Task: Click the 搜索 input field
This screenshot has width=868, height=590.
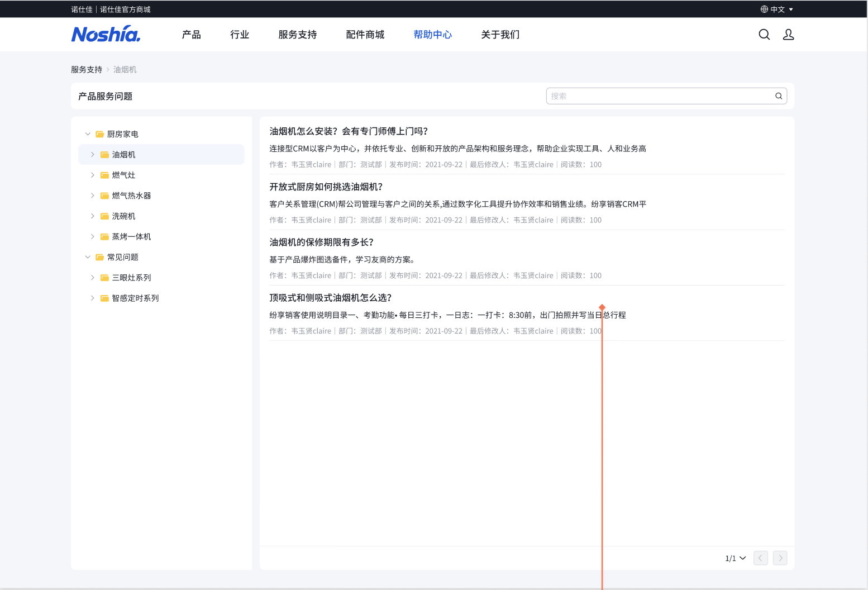Action: (x=666, y=96)
